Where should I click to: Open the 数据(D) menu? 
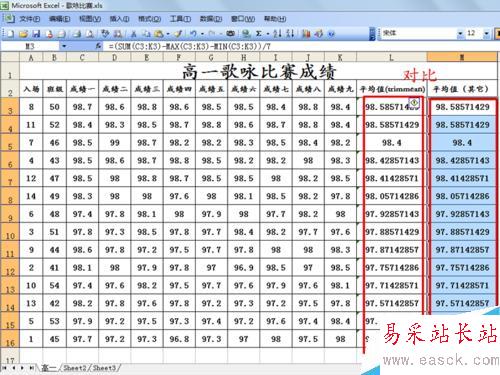(x=211, y=19)
